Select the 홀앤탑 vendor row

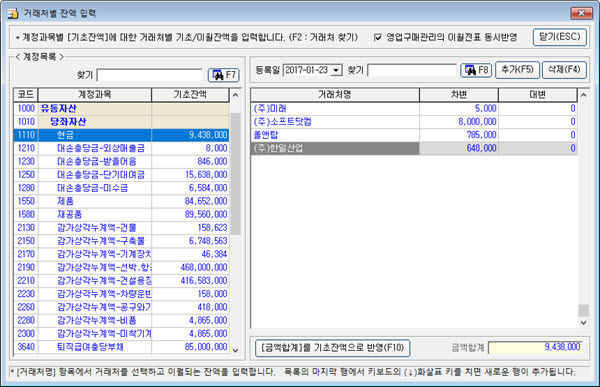pyautogui.click(x=414, y=135)
